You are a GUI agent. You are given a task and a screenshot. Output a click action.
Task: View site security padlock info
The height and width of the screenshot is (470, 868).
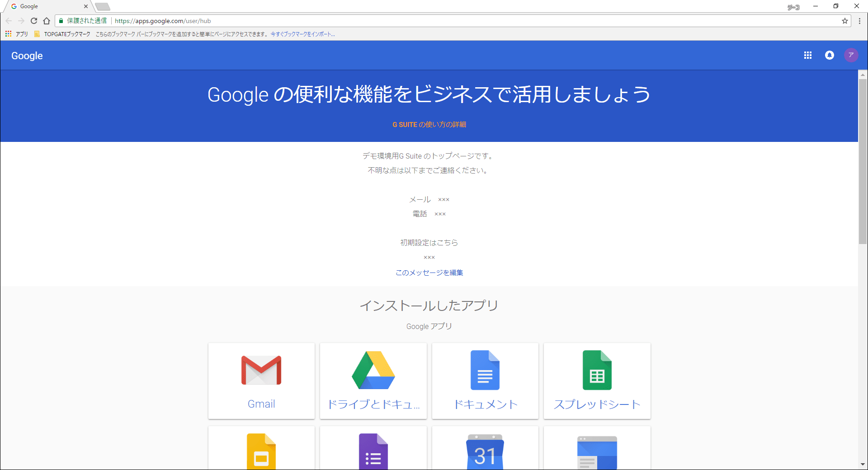61,21
